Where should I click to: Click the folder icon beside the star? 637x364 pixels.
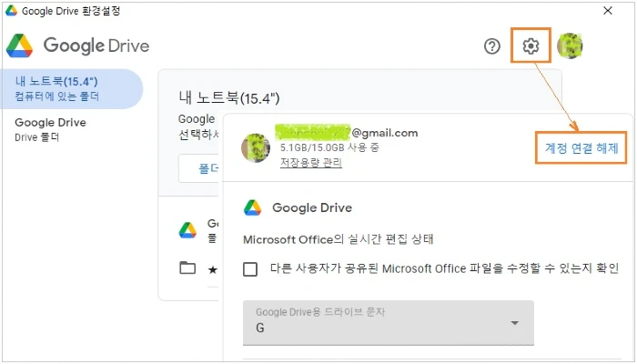click(187, 268)
